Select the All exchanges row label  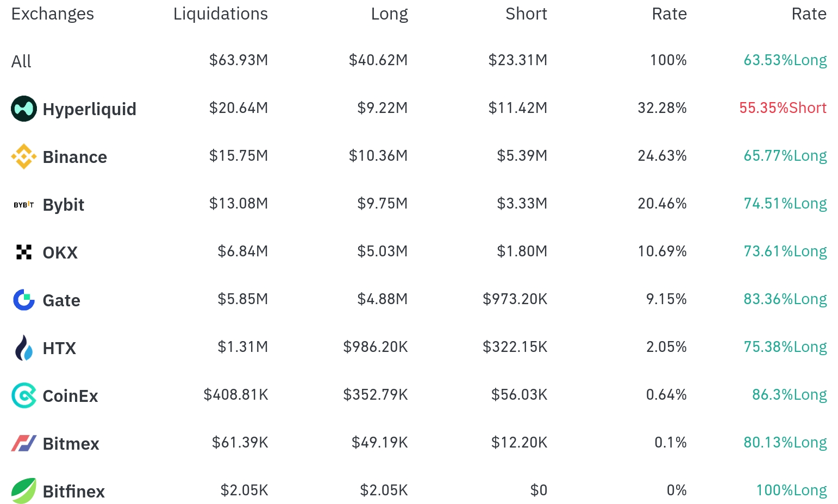point(21,61)
